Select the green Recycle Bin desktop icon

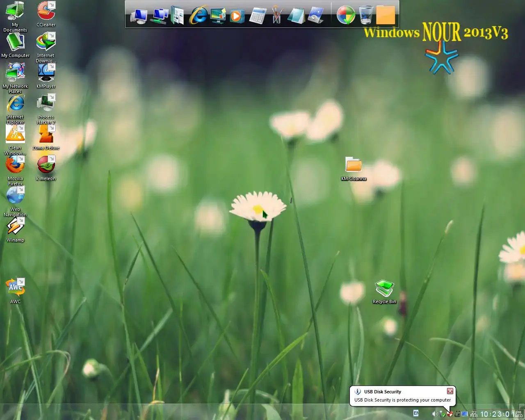pyautogui.click(x=384, y=292)
